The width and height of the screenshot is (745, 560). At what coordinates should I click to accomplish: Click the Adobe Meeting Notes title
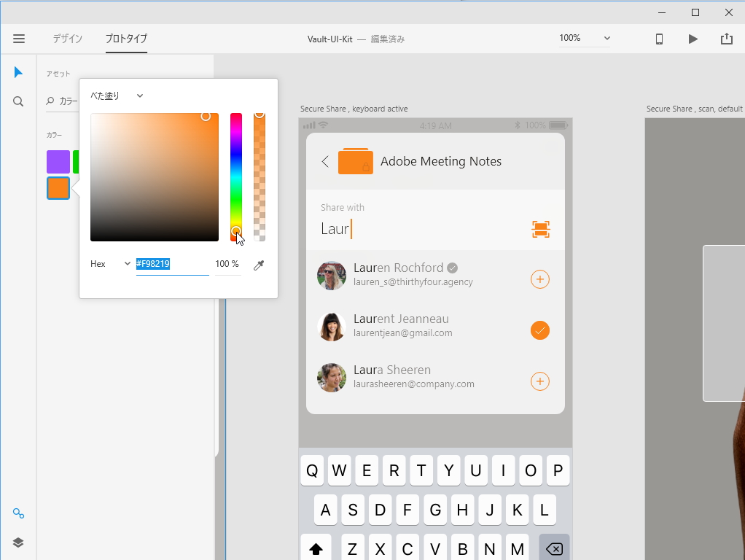coord(441,162)
